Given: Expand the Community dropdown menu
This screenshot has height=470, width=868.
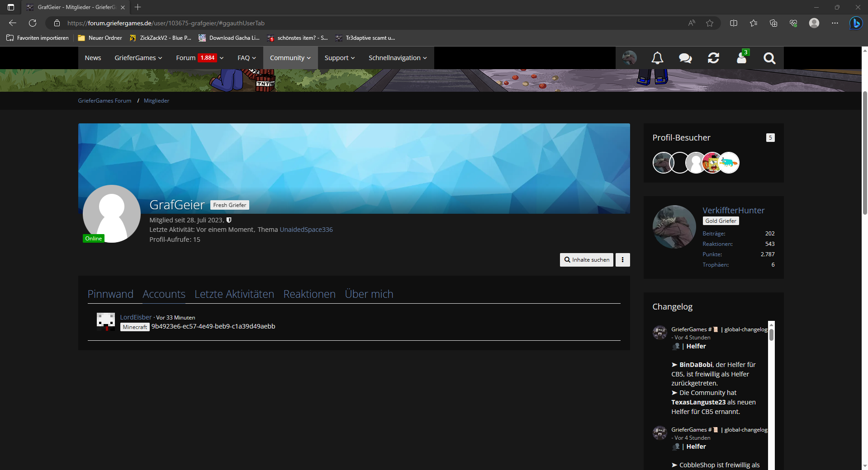Looking at the screenshot, I should tap(290, 58).
